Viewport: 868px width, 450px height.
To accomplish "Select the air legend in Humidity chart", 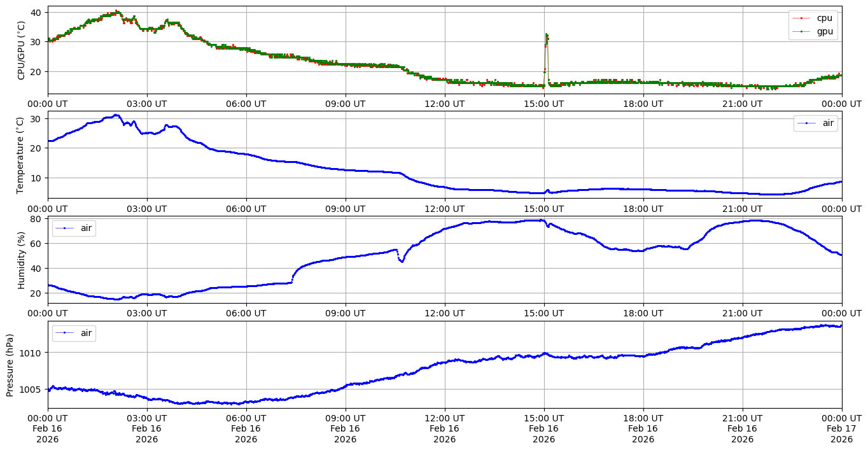I will click(x=87, y=229).
